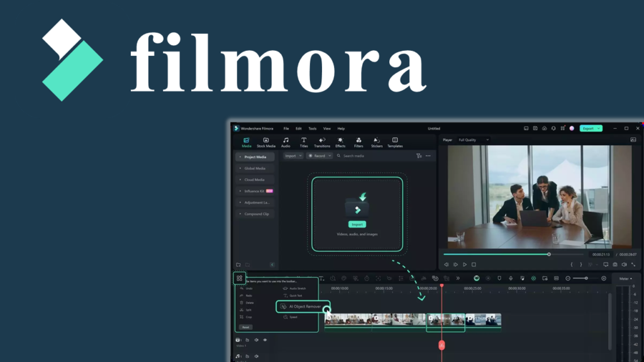The height and width of the screenshot is (362, 644).
Task: Open the user account avatar
Action: click(x=572, y=128)
